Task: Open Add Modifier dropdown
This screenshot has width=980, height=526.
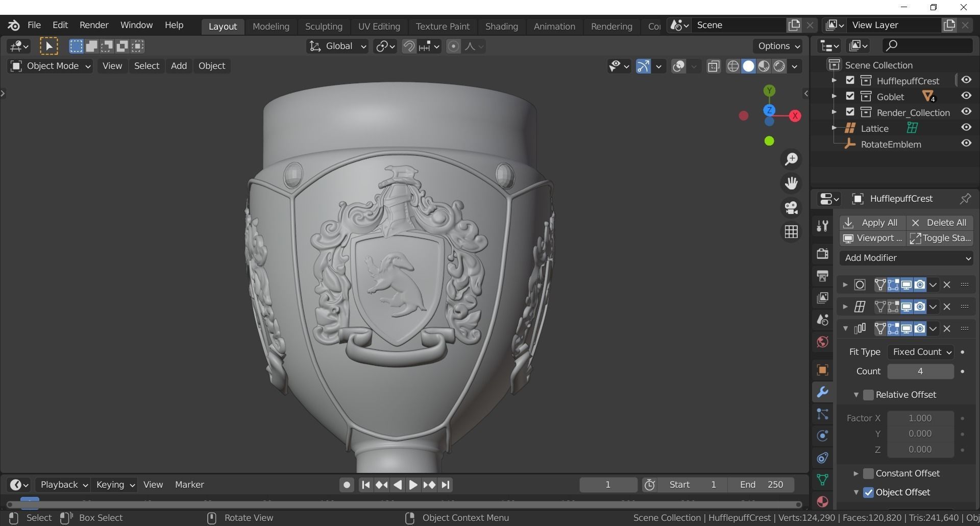Action: coord(906,258)
